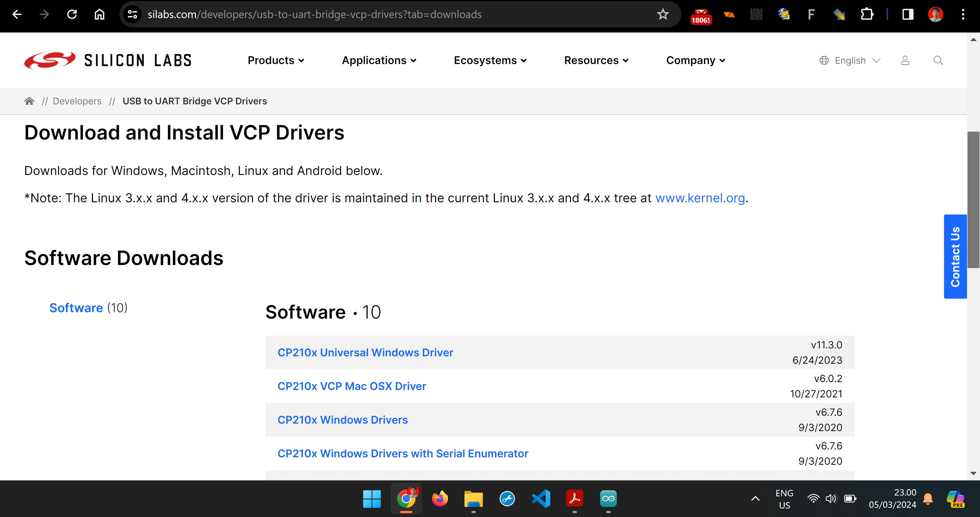Viewport: 980px width, 517px height.
Task: Download CP210x VCP Mac OSX Driver
Action: [x=351, y=386]
